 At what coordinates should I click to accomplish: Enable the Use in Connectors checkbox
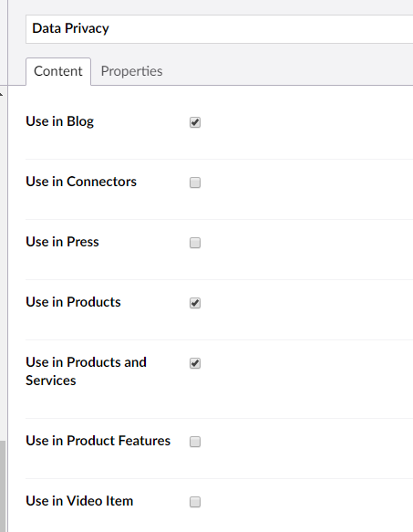tap(195, 183)
